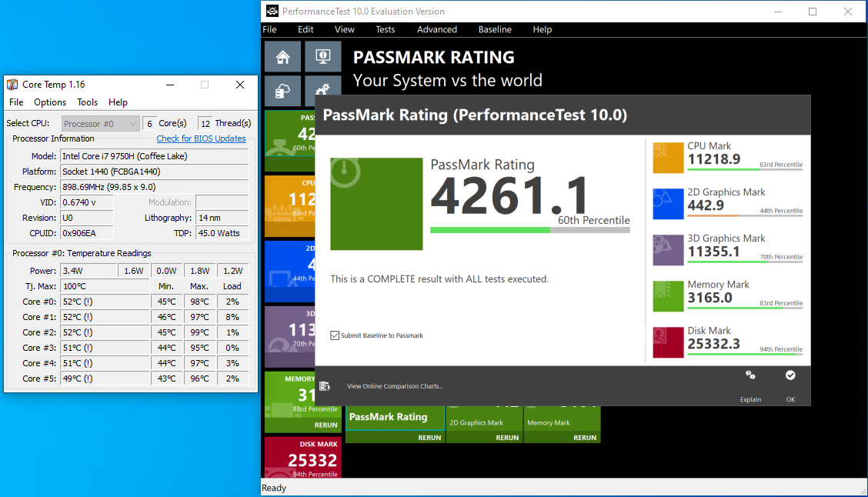Image resolution: width=868 pixels, height=497 pixels.
Task: Click the Core #1 load 8% value
Action: pos(232,317)
